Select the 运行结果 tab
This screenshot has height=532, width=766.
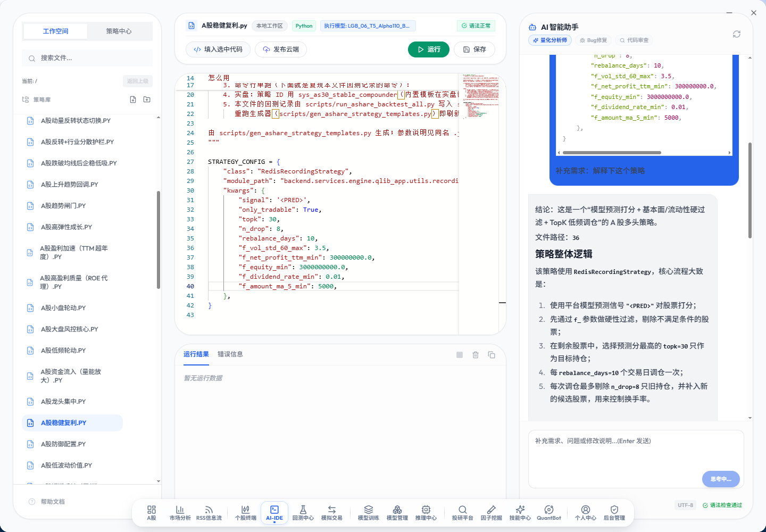(196, 354)
